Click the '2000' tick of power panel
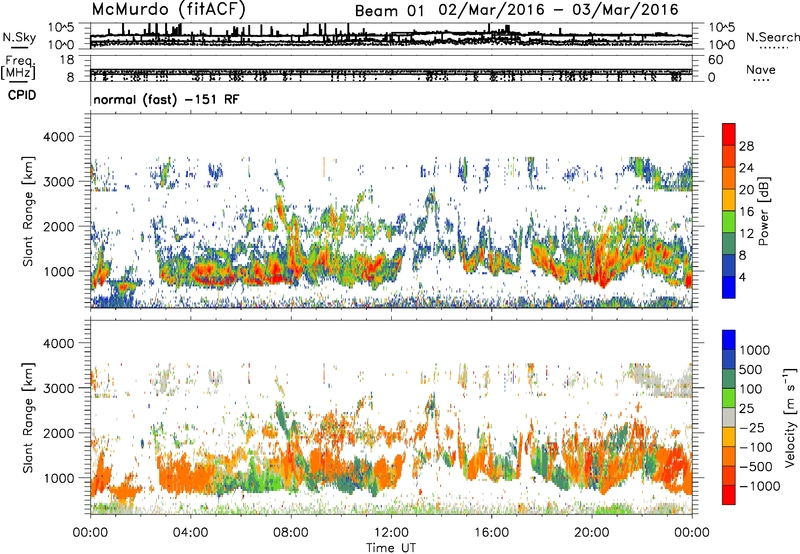800x554 pixels. point(60,226)
